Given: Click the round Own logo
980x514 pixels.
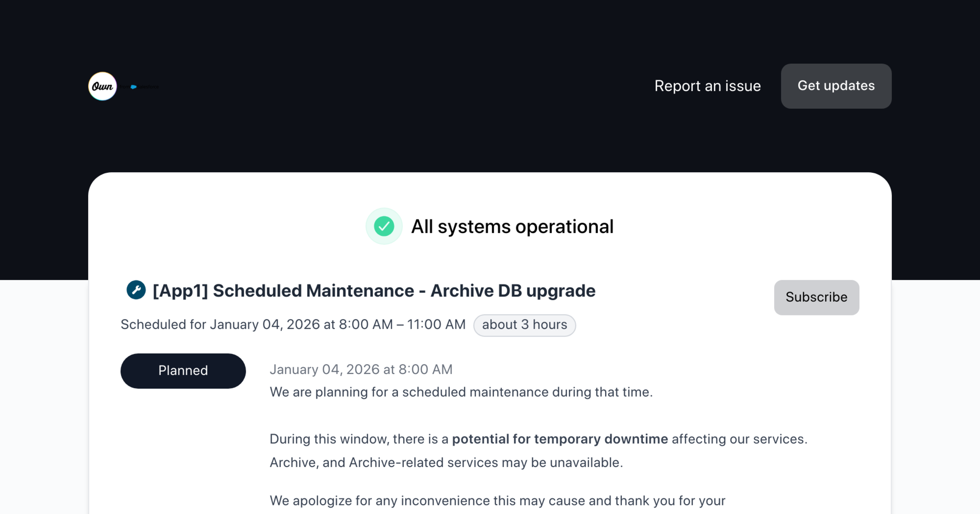Looking at the screenshot, I should [x=102, y=86].
